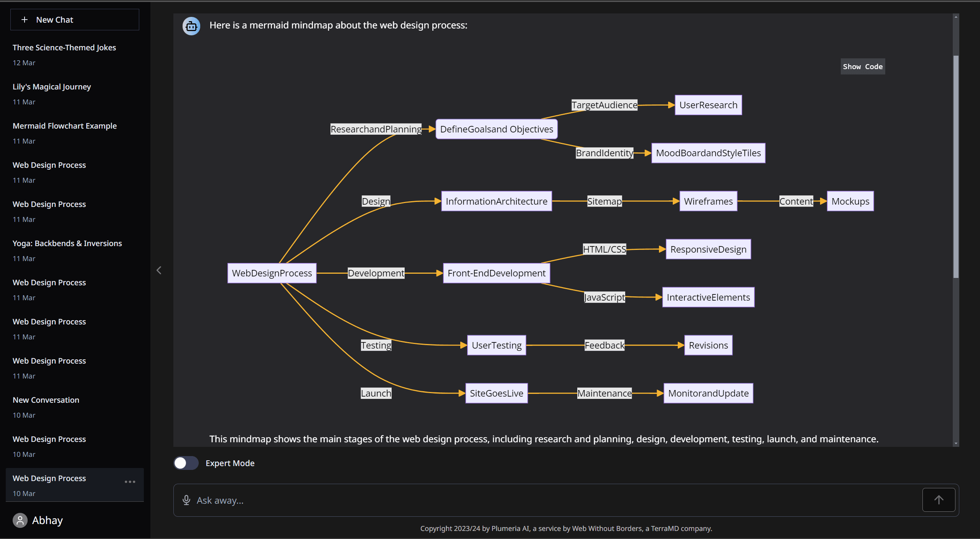The width and height of the screenshot is (980, 539).
Task: Click the Ask away text input field
Action: pos(537,500)
